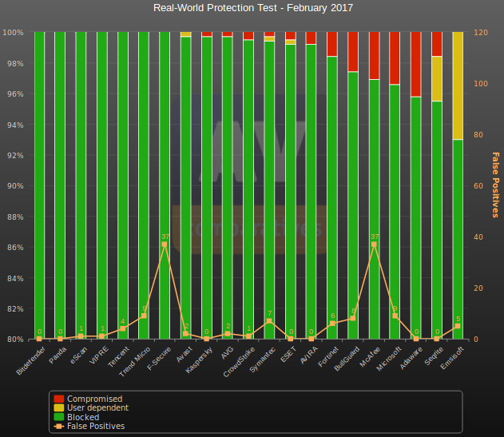Image resolution: width=504 pixels, height=437 pixels.
Task: Click the 120 right axis label
Action: click(x=481, y=33)
